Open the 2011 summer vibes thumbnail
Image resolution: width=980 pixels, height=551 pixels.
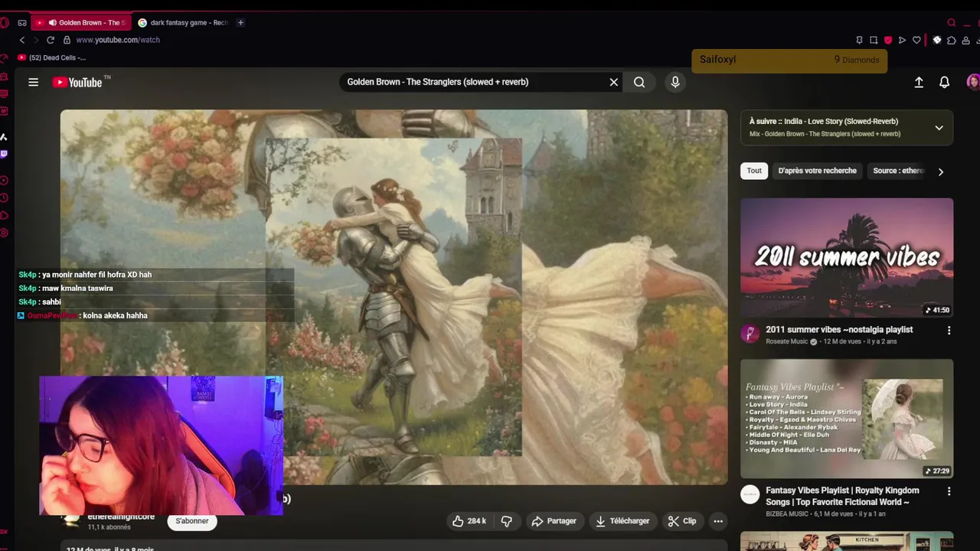(x=847, y=258)
